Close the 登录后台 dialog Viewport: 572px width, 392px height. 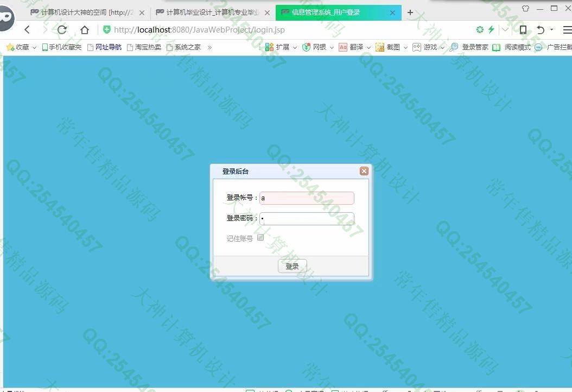click(364, 171)
